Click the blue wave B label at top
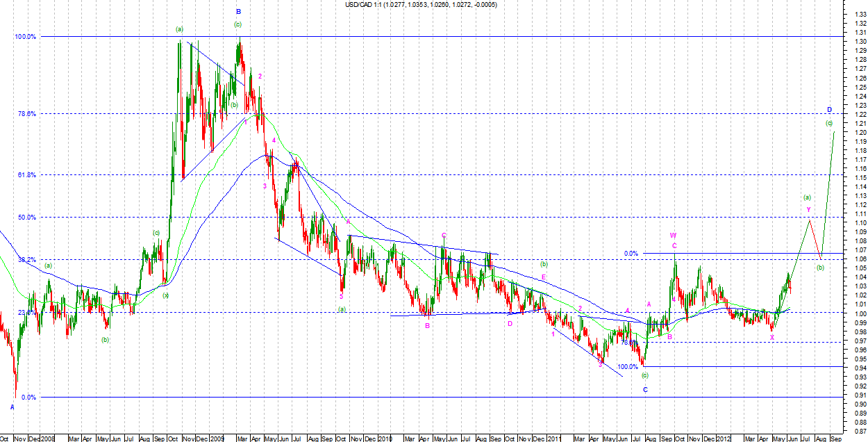Screen dimensions: 868x442 point(238,12)
